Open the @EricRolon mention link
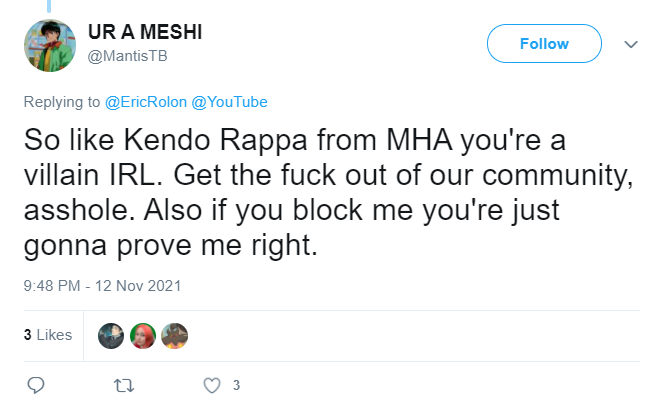 [146, 102]
